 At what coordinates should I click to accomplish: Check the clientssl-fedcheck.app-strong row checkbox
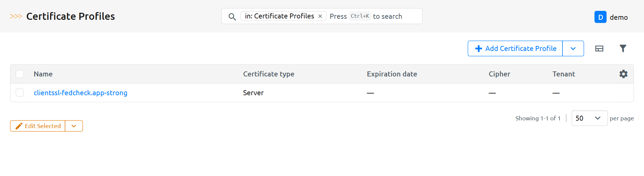tap(20, 93)
